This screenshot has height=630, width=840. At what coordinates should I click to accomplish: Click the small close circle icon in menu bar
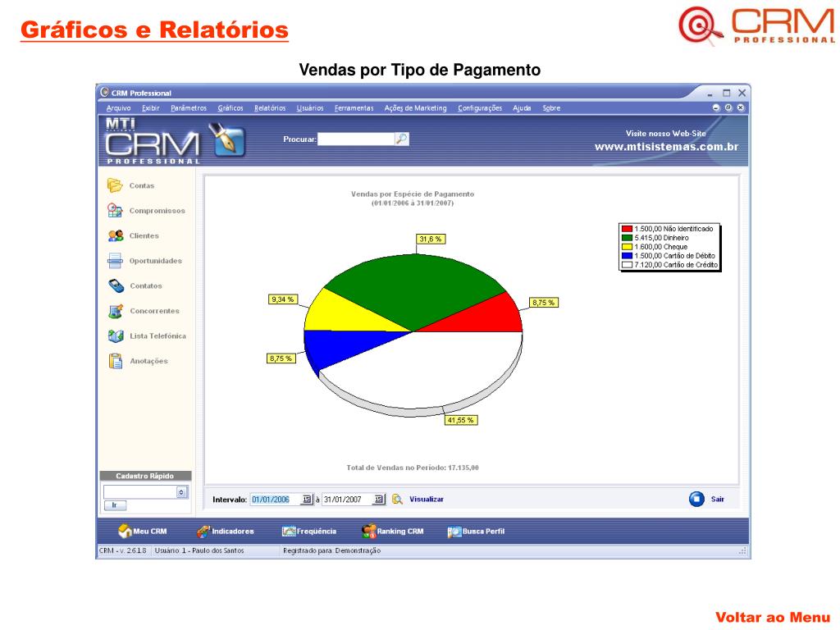[741, 107]
